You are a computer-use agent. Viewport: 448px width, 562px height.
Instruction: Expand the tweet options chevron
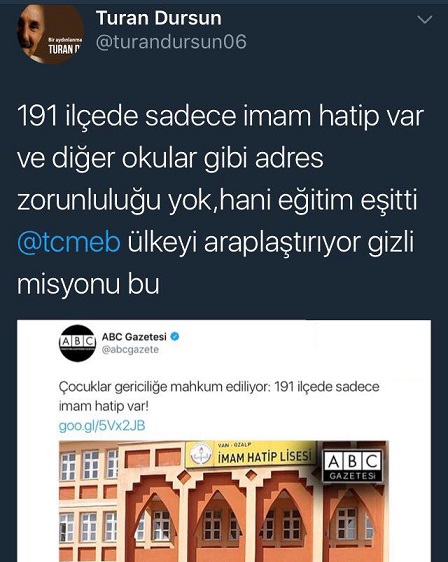pos(425,19)
